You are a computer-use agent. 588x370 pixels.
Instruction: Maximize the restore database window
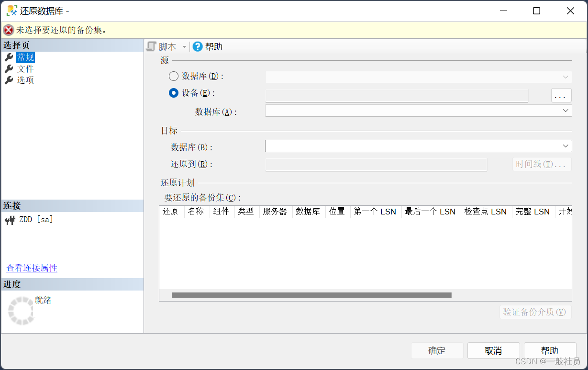537,11
